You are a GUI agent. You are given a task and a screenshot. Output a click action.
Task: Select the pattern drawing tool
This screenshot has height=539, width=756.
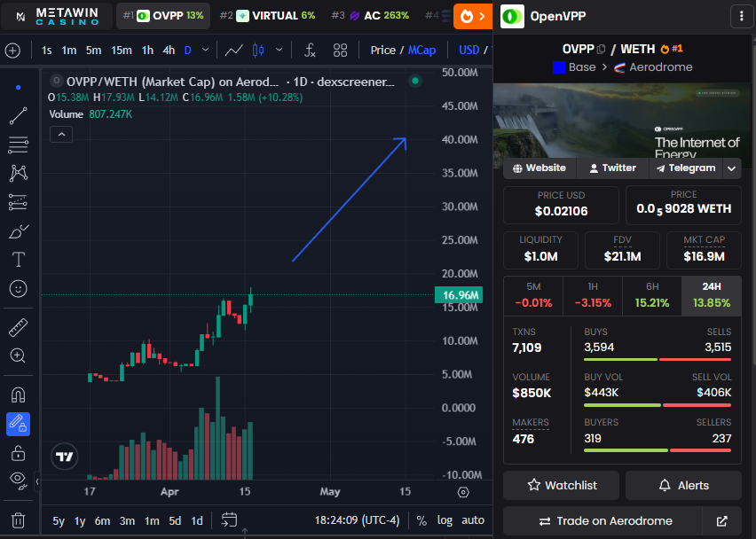(19, 174)
